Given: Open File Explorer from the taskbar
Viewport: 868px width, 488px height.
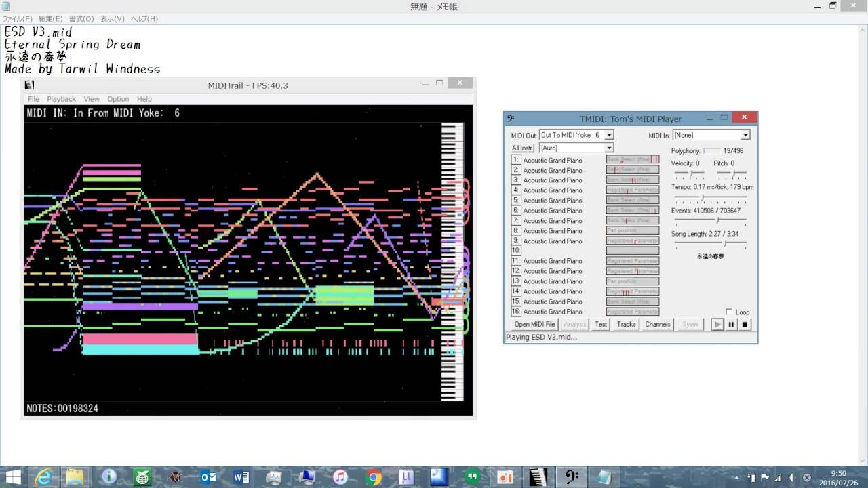Looking at the screenshot, I should pos(76,477).
